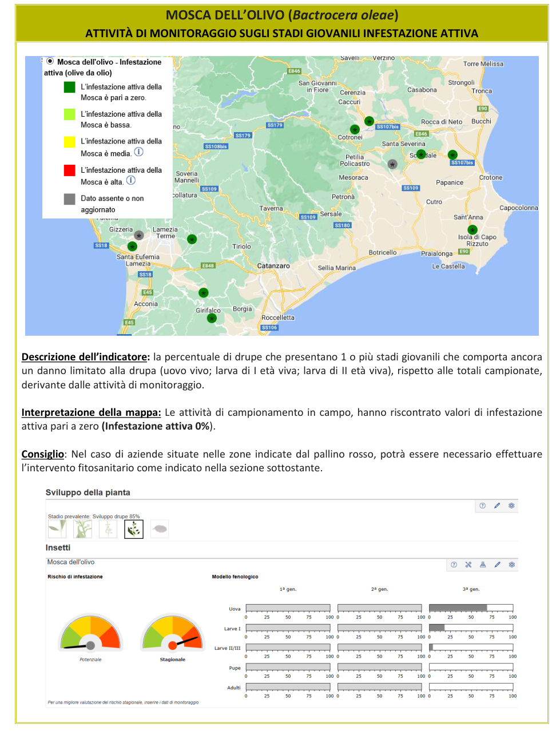Click 'Rischio di infestazione' label
This screenshot has height=731, width=560.
(75, 577)
